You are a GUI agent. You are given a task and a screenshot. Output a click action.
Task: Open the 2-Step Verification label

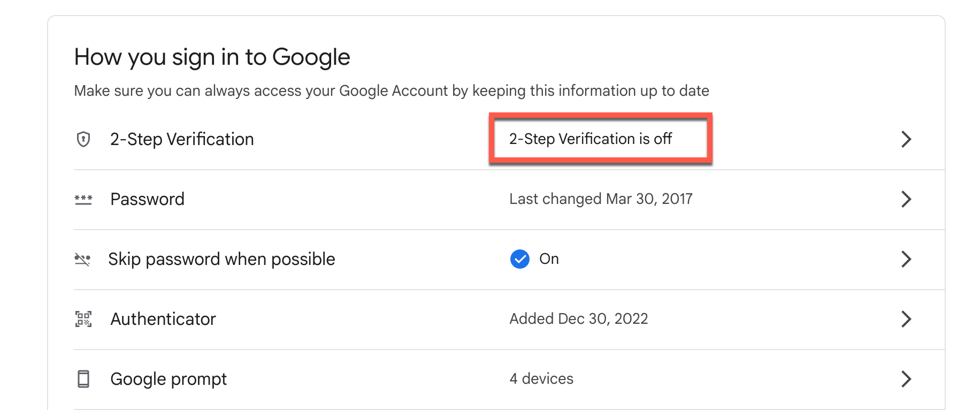coord(182,139)
